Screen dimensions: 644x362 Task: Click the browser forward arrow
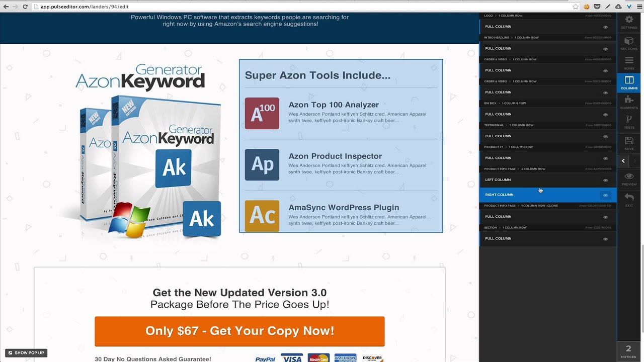[16, 7]
